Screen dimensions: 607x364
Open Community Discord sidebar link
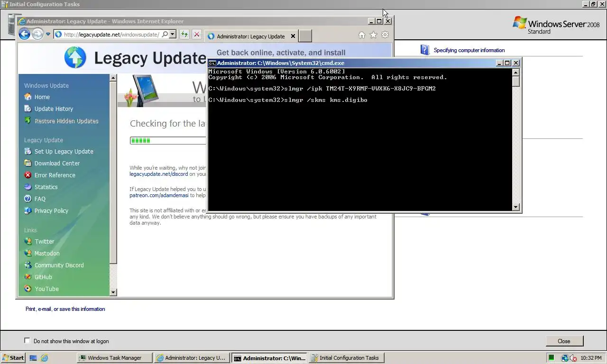coord(59,265)
